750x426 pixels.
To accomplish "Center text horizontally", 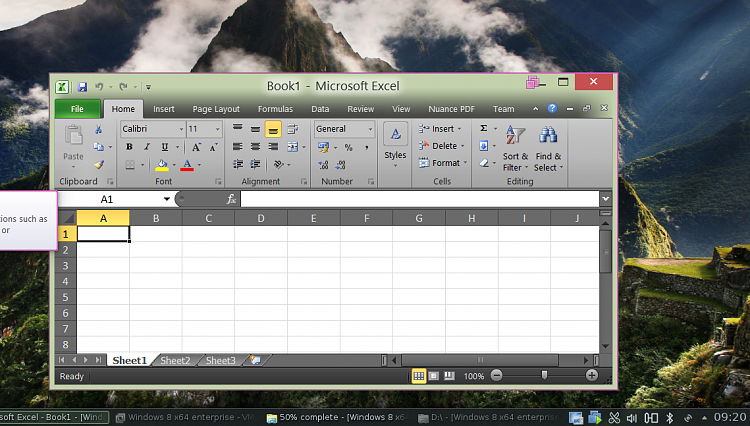I will pyautogui.click(x=255, y=147).
